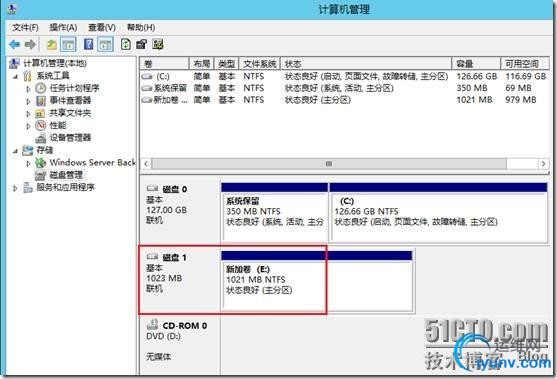Click the 系统工具 tools icon

(x=28, y=76)
